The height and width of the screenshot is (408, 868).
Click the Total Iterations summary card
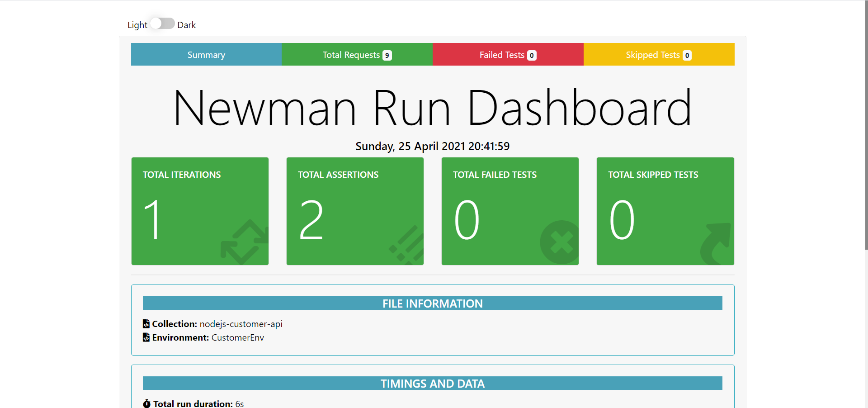click(x=199, y=211)
